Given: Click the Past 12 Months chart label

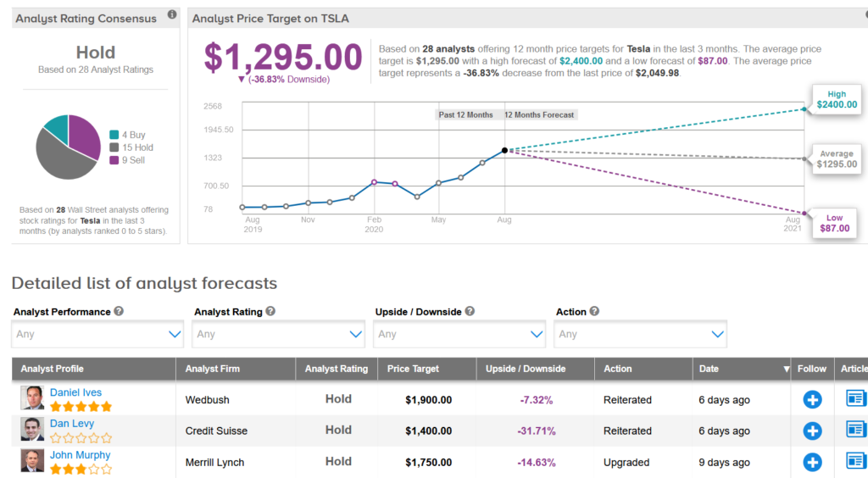Looking at the screenshot, I should pyautogui.click(x=465, y=115).
